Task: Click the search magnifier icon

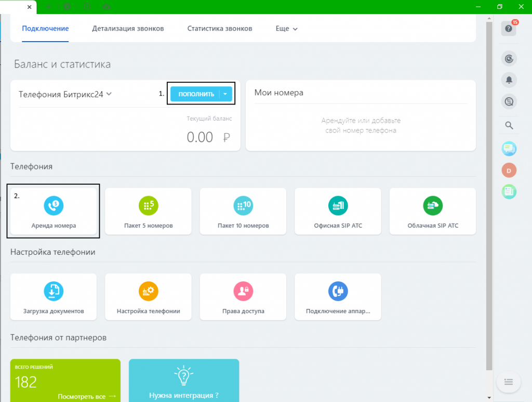Action: pos(509,125)
